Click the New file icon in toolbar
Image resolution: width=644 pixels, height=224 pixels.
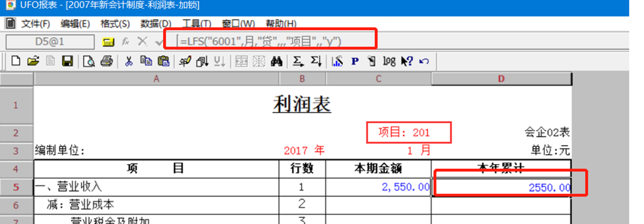[x=15, y=62]
